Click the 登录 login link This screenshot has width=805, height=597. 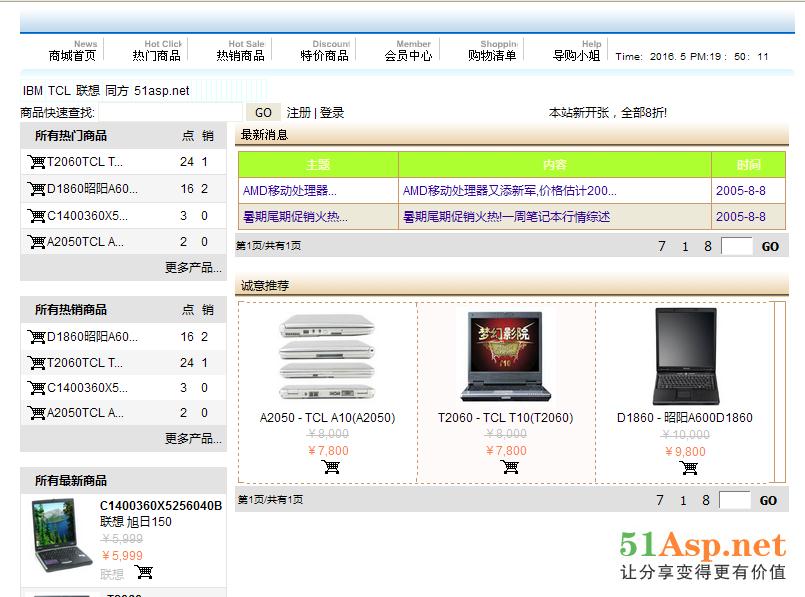click(x=332, y=112)
